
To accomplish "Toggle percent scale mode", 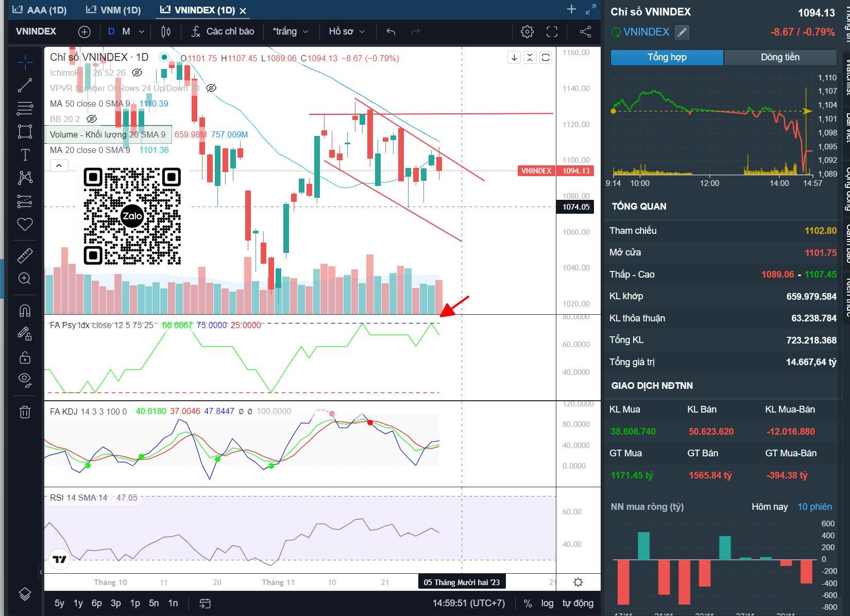I will pos(528,603).
